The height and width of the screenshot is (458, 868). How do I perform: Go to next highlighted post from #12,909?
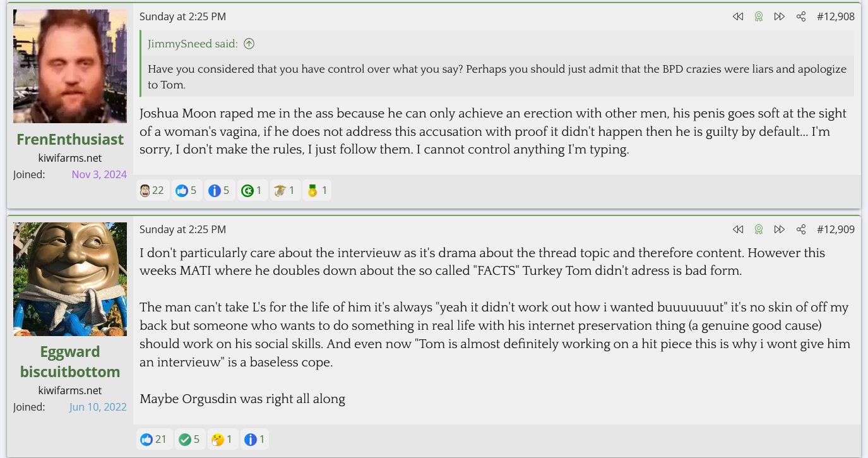tap(780, 229)
